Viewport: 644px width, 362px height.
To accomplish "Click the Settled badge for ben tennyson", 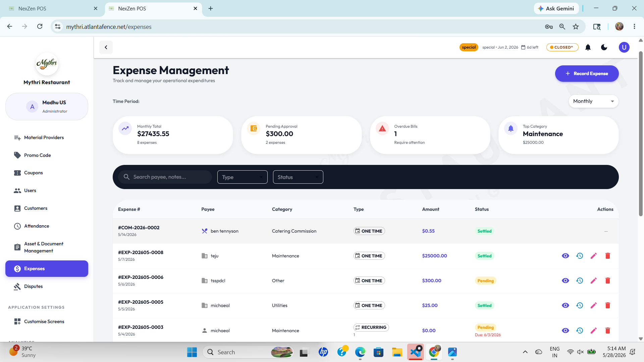I will tap(484, 231).
